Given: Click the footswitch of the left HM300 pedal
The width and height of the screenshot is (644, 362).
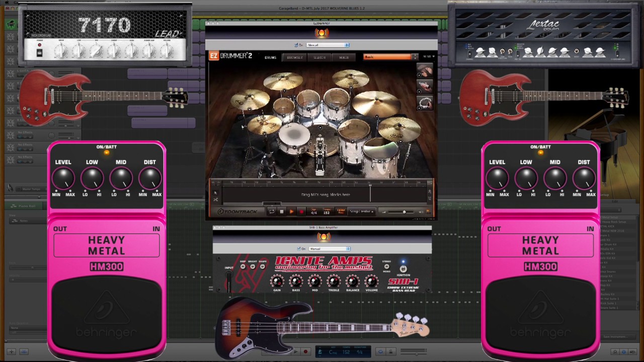Looking at the screenshot, I should (106, 317).
